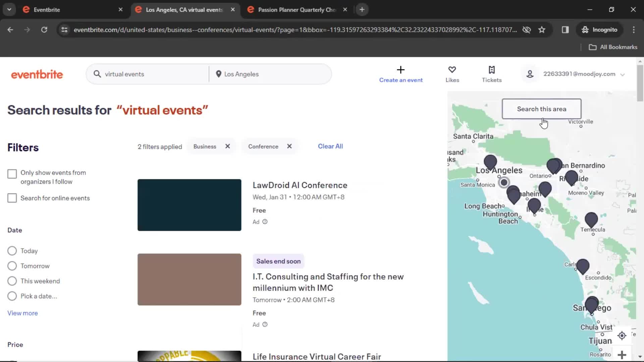Click the tracking protection eye icon
This screenshot has width=644, height=362.
tap(527, 30)
